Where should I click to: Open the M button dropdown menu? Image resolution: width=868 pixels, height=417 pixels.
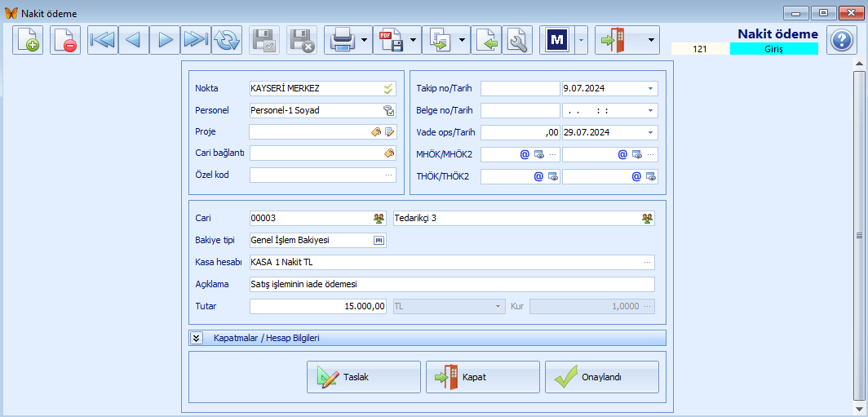click(581, 40)
